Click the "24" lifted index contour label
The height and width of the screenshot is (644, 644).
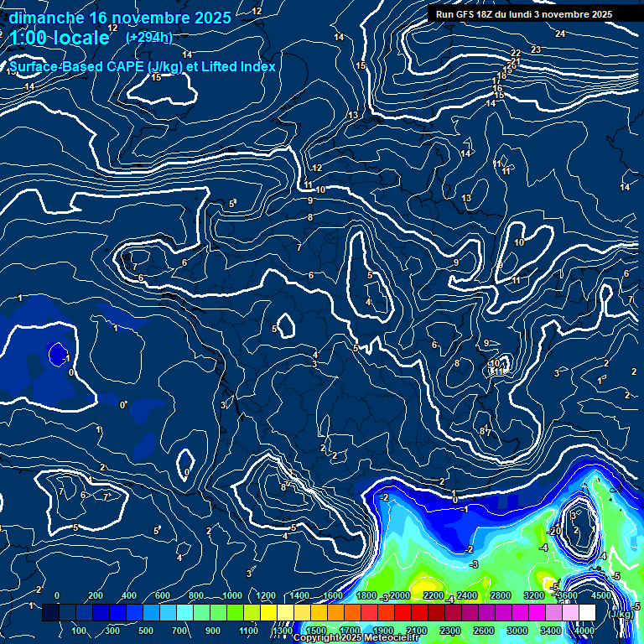[560, 34]
